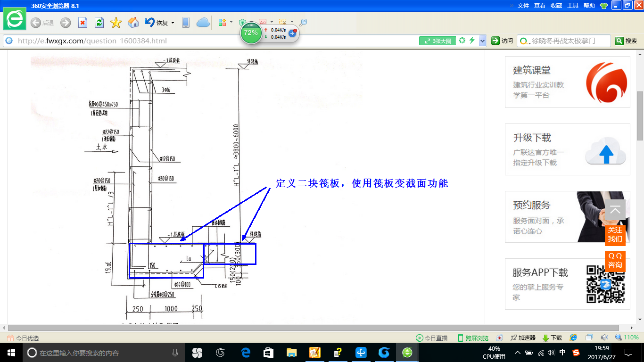
Task: Click the 访问 go button
Action: (x=502, y=41)
